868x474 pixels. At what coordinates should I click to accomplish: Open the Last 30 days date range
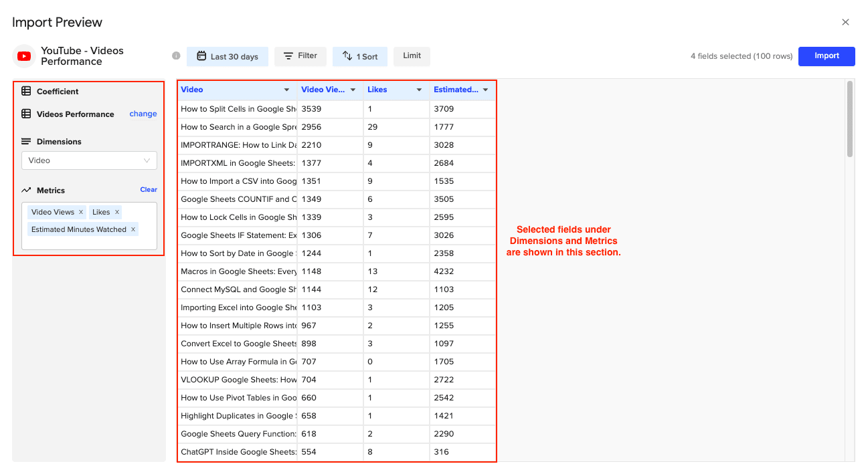pos(228,56)
